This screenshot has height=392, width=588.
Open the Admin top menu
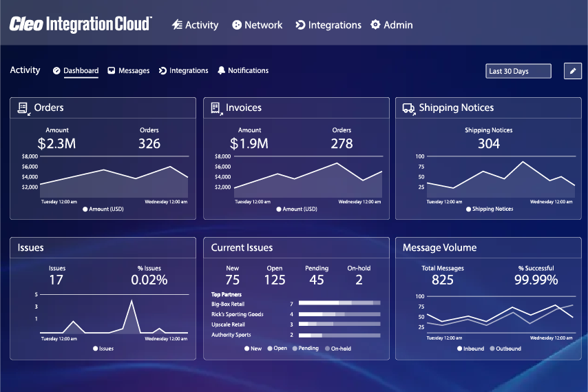pyautogui.click(x=392, y=25)
